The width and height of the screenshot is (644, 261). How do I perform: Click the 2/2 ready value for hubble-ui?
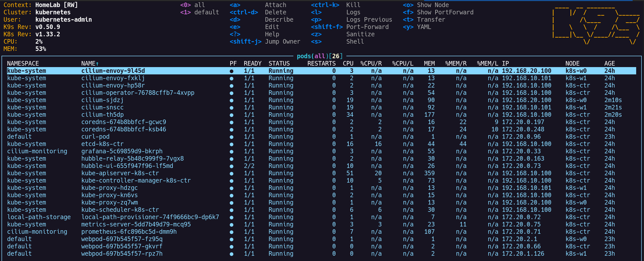click(x=249, y=166)
